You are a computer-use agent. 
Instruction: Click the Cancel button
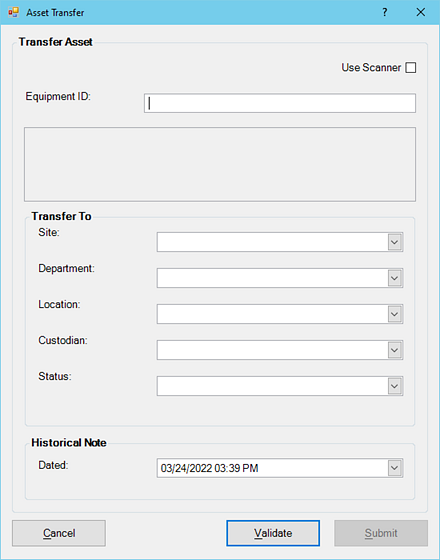tap(59, 533)
